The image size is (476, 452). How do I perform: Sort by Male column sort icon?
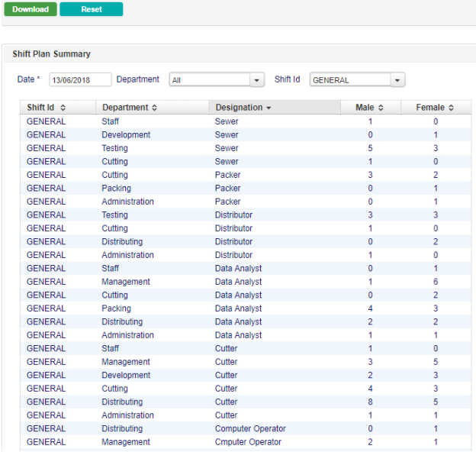point(381,108)
